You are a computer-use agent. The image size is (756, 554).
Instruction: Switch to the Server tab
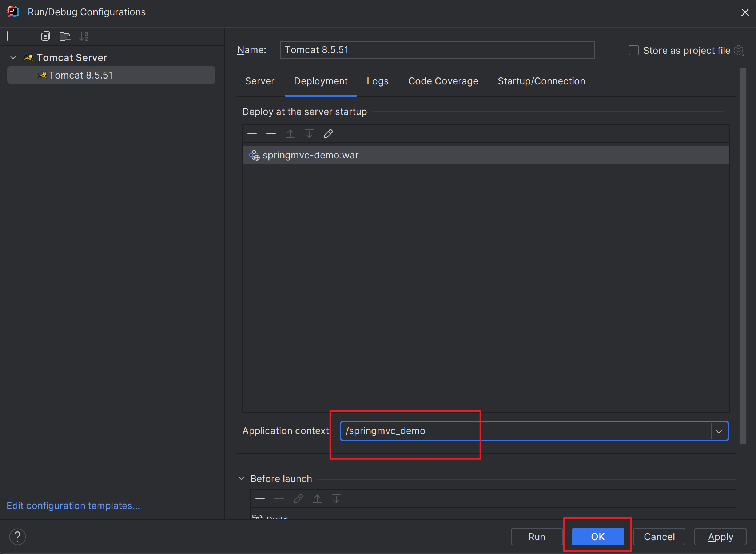[x=260, y=81]
